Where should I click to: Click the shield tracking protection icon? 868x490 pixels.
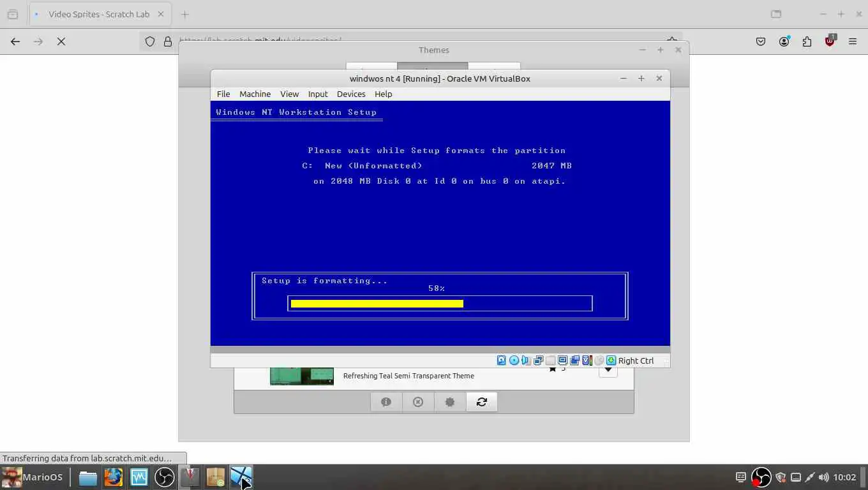coord(150,41)
